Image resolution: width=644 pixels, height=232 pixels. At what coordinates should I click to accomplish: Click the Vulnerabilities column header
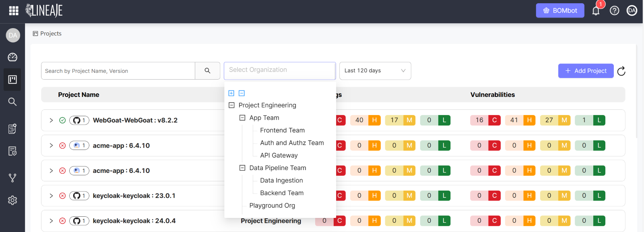(x=493, y=95)
